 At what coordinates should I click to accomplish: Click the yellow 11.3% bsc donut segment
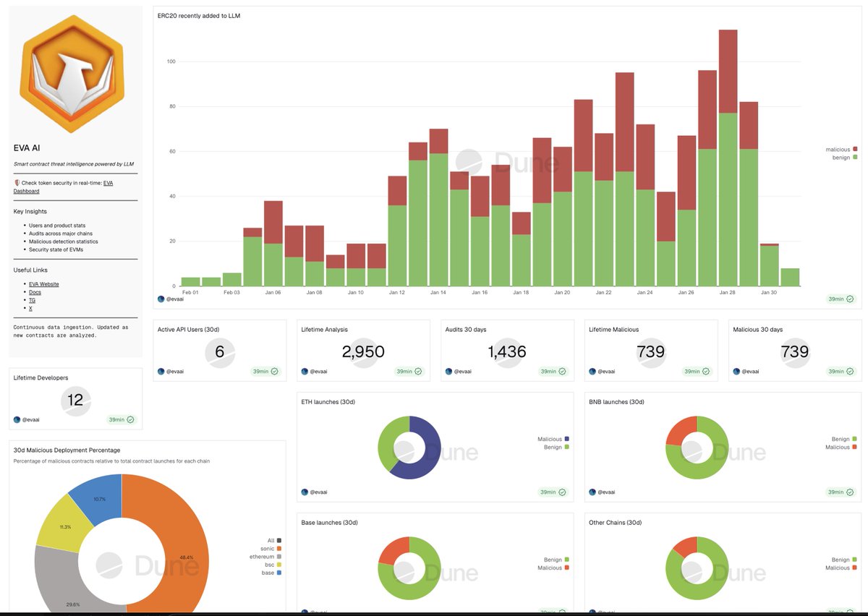tap(67, 526)
